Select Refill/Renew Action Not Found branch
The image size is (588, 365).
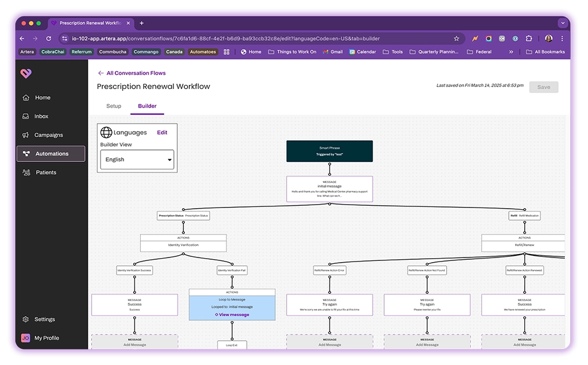[427, 270]
